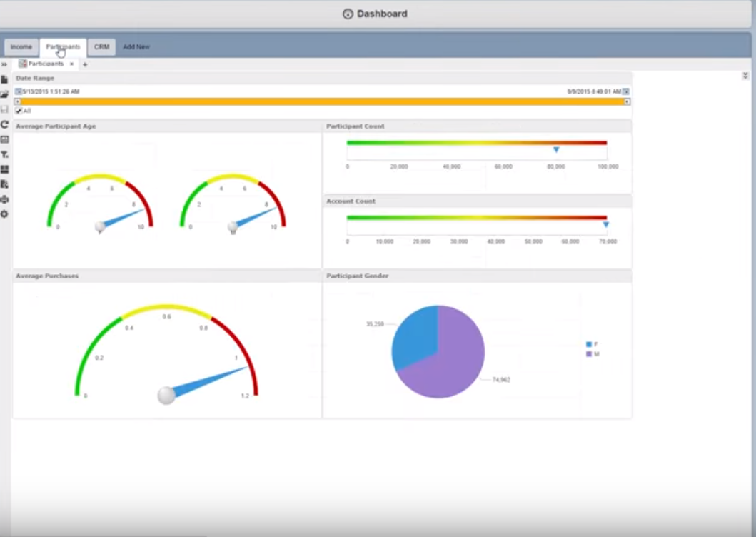Switch to the CRM tab
Image resolution: width=756 pixels, height=537 pixels.
click(x=102, y=47)
